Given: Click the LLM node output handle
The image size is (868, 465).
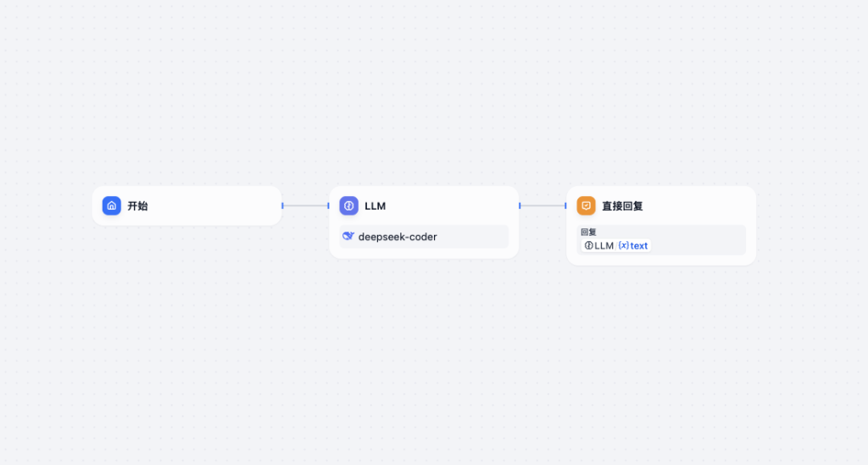Looking at the screenshot, I should 520,205.
